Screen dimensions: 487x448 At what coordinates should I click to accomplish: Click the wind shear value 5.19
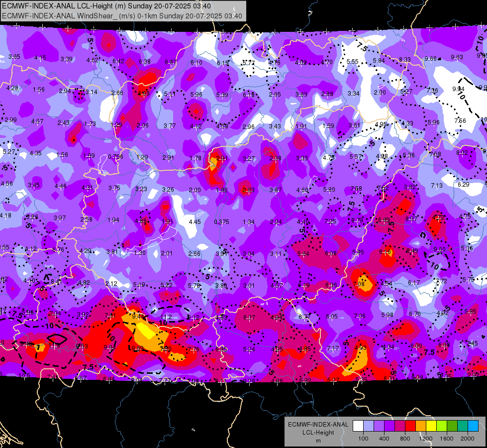coord(139,284)
